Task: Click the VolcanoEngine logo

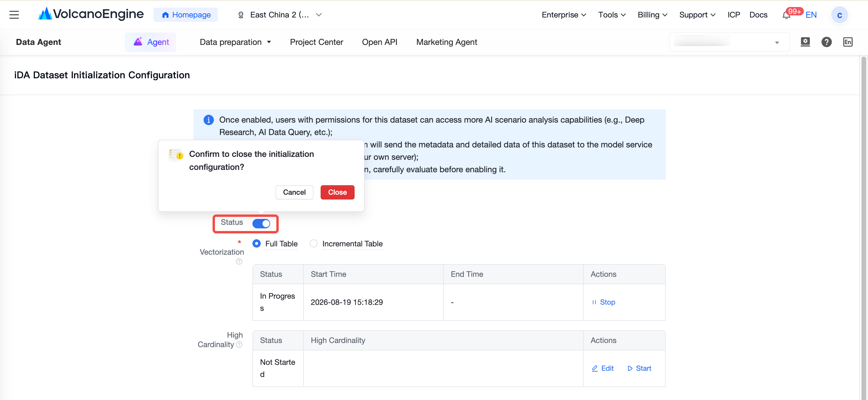Action: (91, 14)
